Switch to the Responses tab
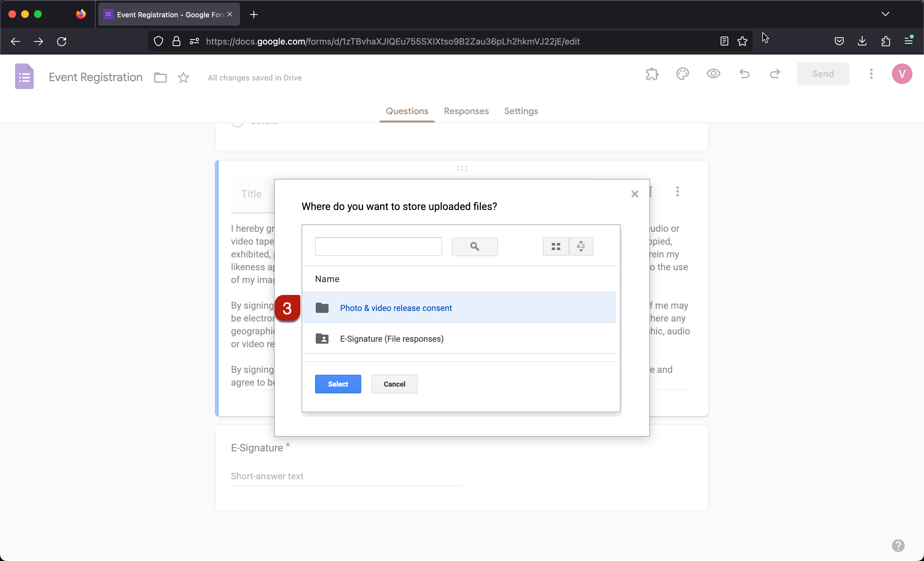This screenshot has height=561, width=924. (466, 111)
